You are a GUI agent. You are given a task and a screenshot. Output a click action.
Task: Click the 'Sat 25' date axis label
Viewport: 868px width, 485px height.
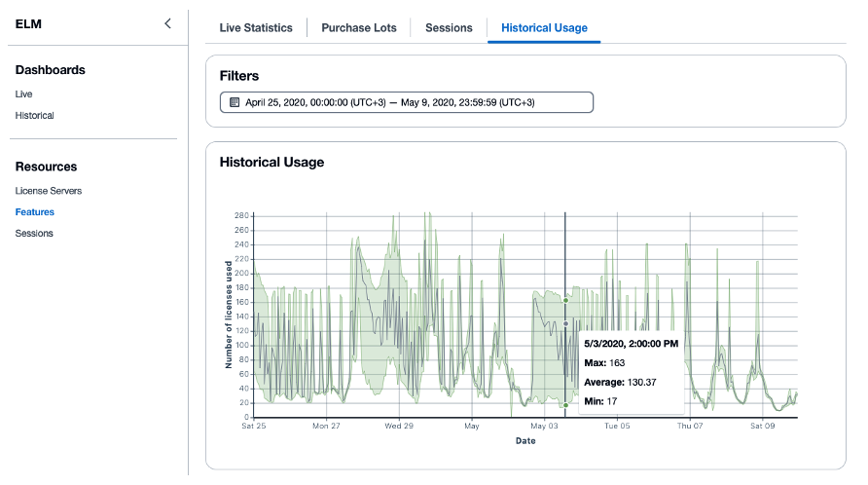click(254, 427)
